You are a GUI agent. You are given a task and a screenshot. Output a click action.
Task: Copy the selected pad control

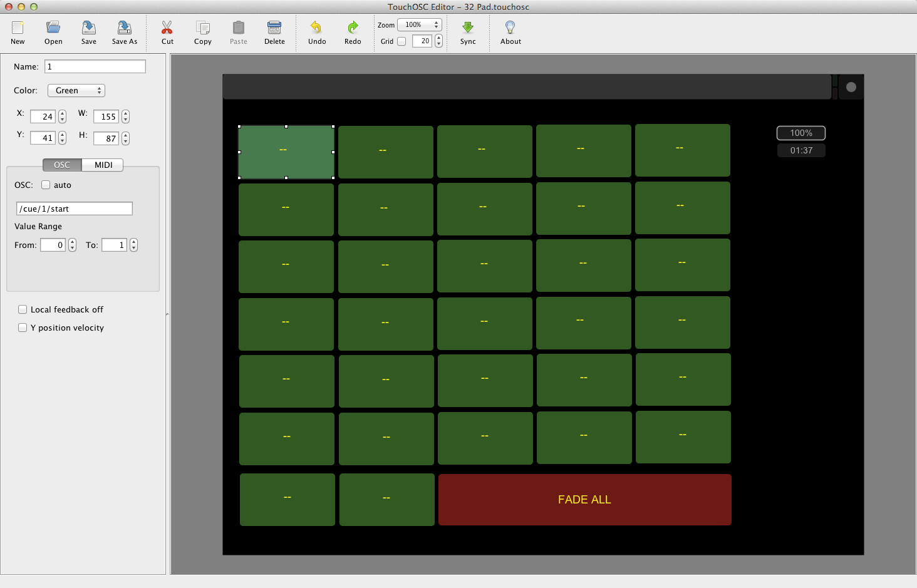click(202, 28)
